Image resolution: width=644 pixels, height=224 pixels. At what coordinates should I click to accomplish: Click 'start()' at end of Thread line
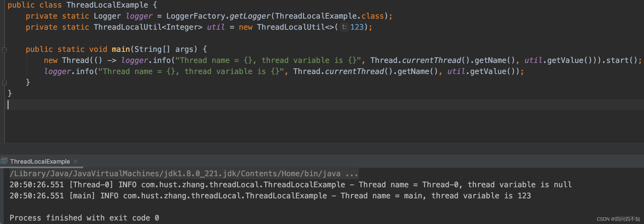(x=622, y=60)
